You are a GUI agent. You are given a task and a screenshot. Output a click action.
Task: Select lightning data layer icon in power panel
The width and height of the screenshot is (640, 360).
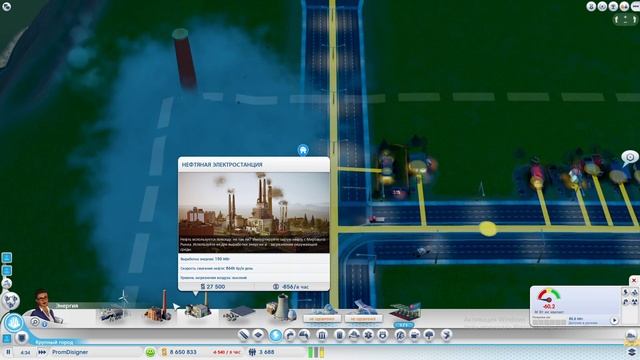[625, 292]
